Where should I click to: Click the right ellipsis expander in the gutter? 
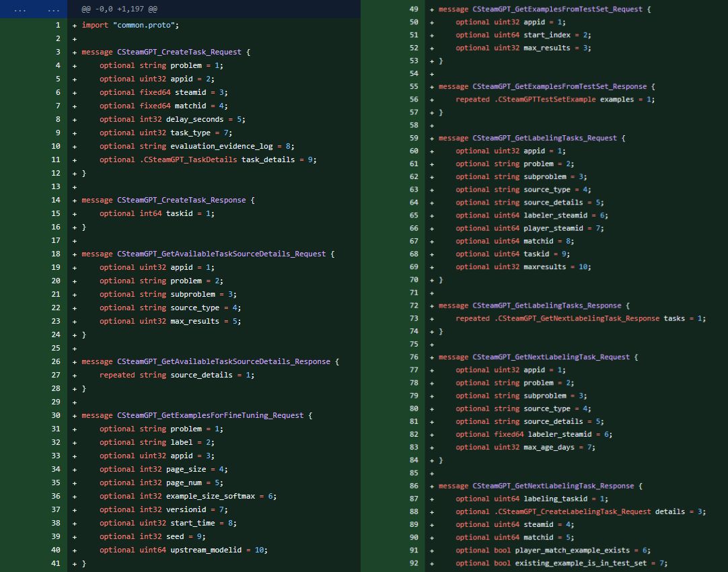coord(52,9)
